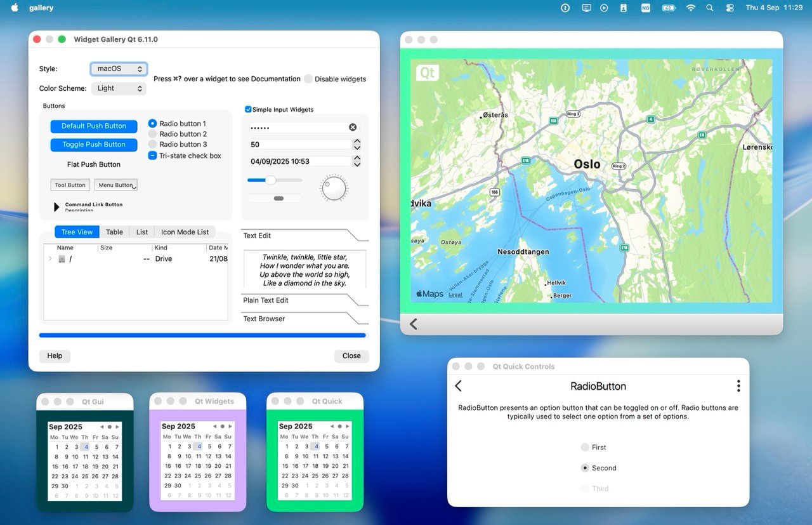Select Radio button 2
This screenshot has height=525, width=812.
pyautogui.click(x=152, y=134)
